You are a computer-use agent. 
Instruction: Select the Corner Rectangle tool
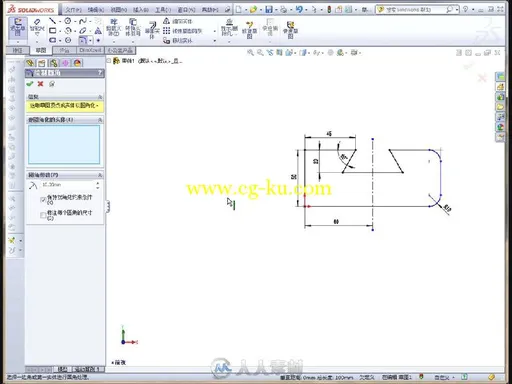pyautogui.click(x=52, y=31)
